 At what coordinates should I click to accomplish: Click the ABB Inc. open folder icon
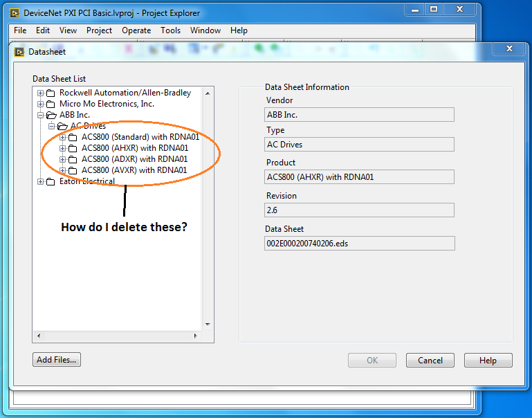coord(51,116)
